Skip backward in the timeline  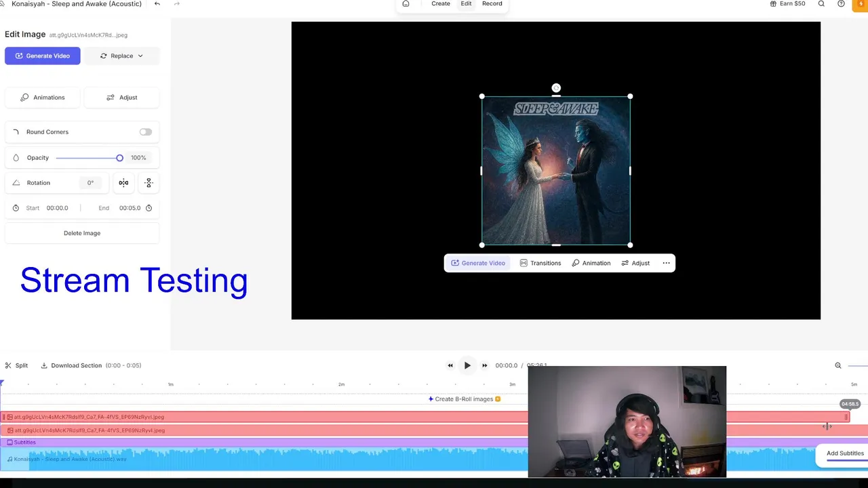click(450, 365)
